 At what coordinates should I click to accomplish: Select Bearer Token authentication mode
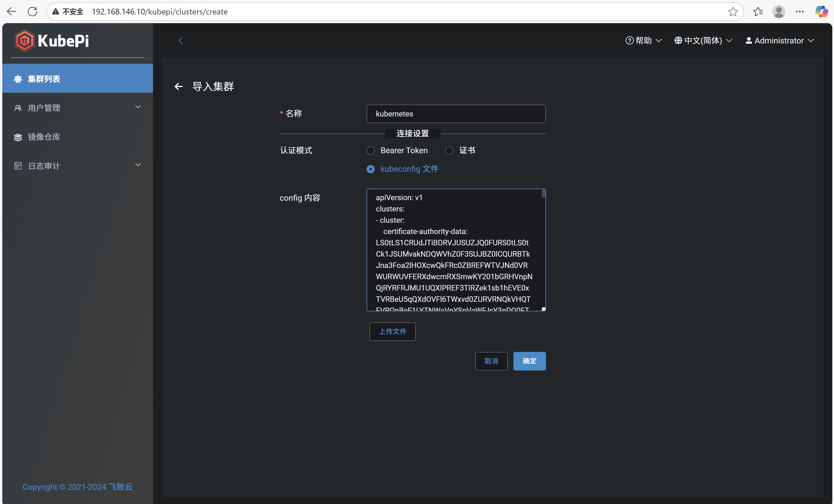(371, 151)
